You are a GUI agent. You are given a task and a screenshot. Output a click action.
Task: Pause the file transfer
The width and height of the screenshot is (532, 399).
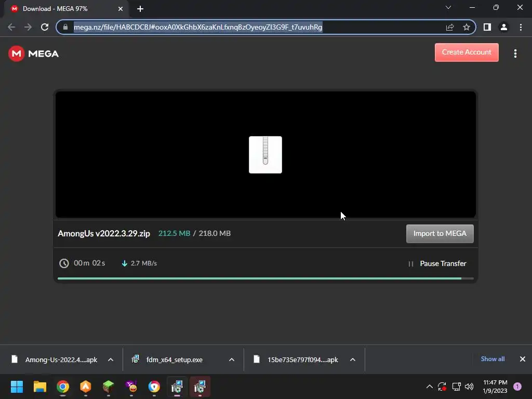(437, 263)
